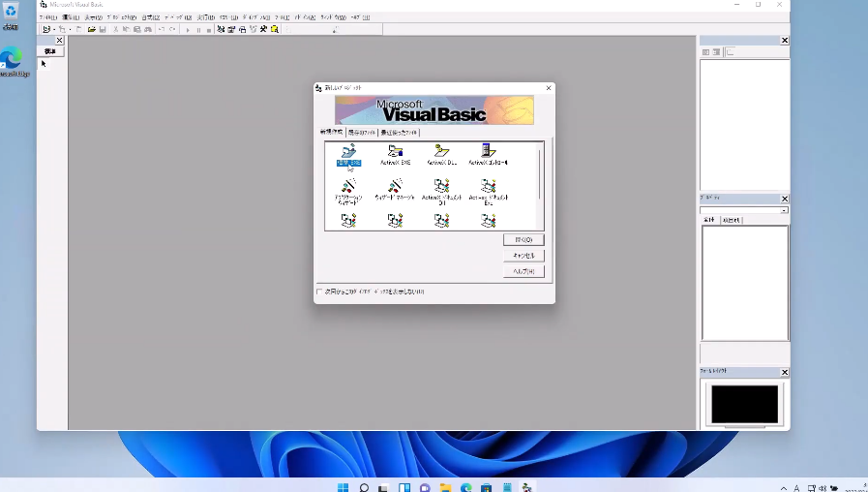Select the Standard EXE project icon
Screen dimensions: 868x492
348,154
